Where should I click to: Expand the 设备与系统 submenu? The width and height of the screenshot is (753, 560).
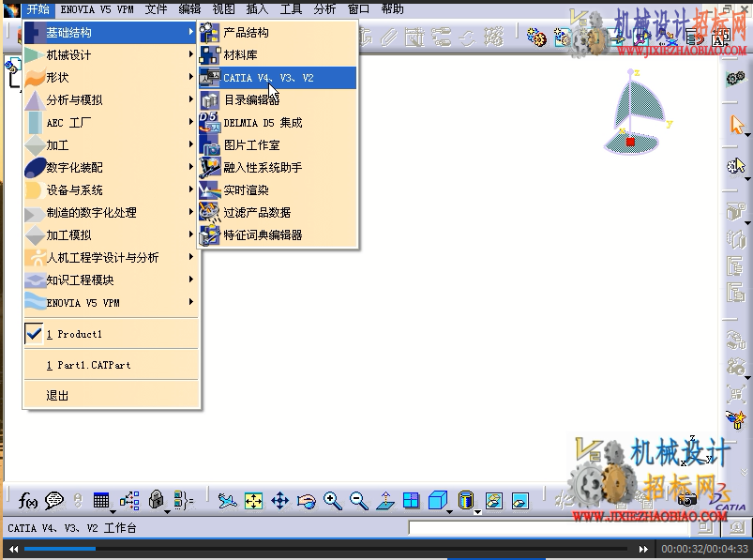[111, 189]
